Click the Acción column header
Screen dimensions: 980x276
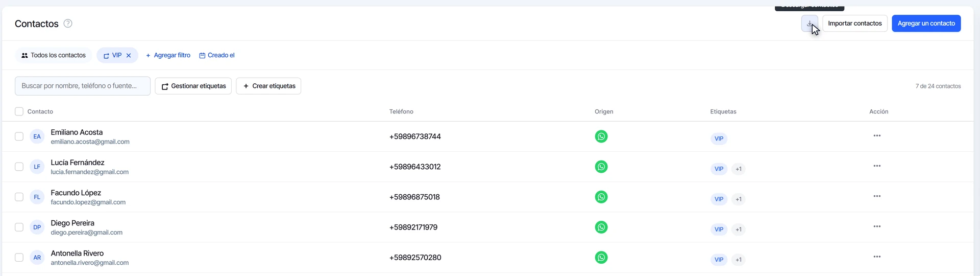click(879, 111)
